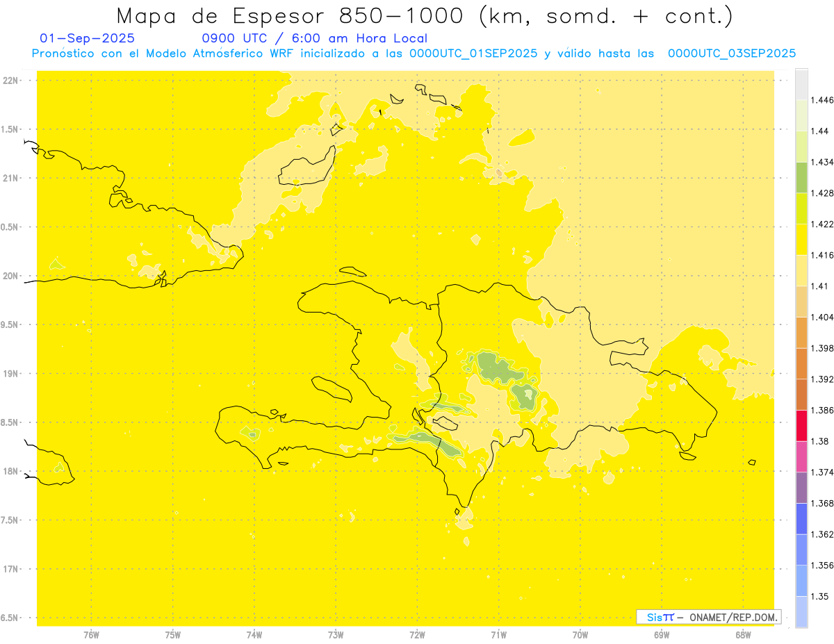The height and width of the screenshot is (644, 834).
Task: Click the colorbar value '1.446'
Action: [824, 100]
